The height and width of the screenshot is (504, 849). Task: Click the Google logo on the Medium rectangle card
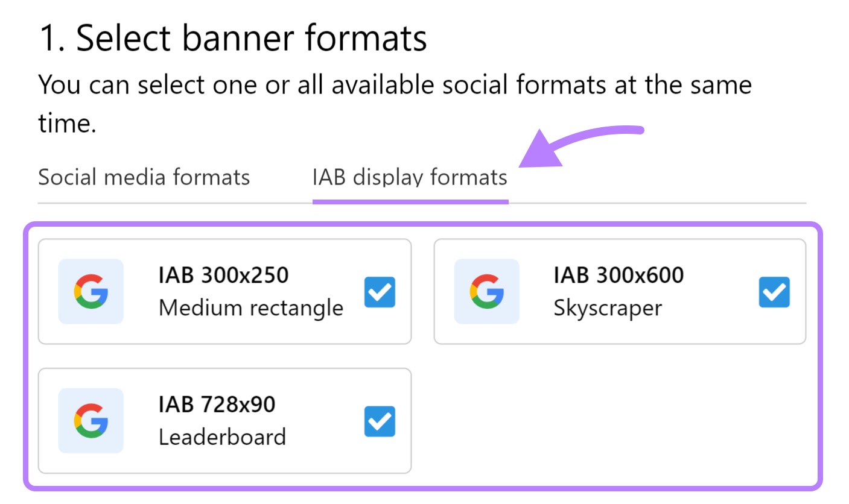(91, 292)
